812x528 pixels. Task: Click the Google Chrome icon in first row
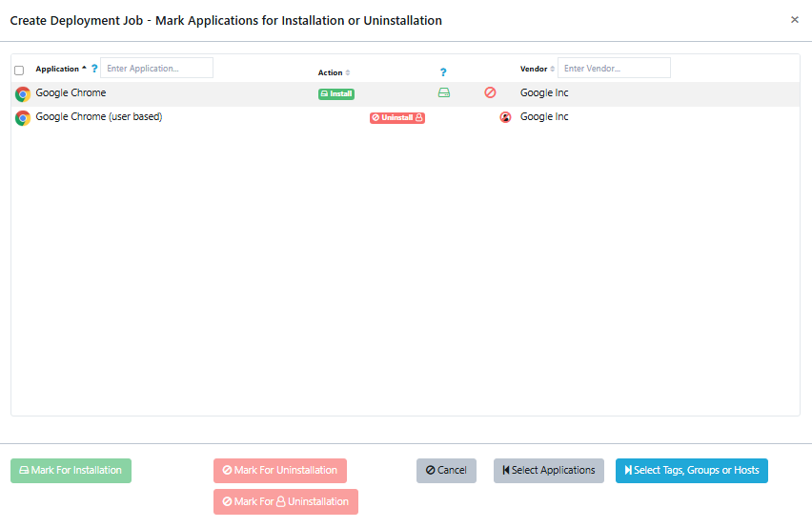pos(23,93)
